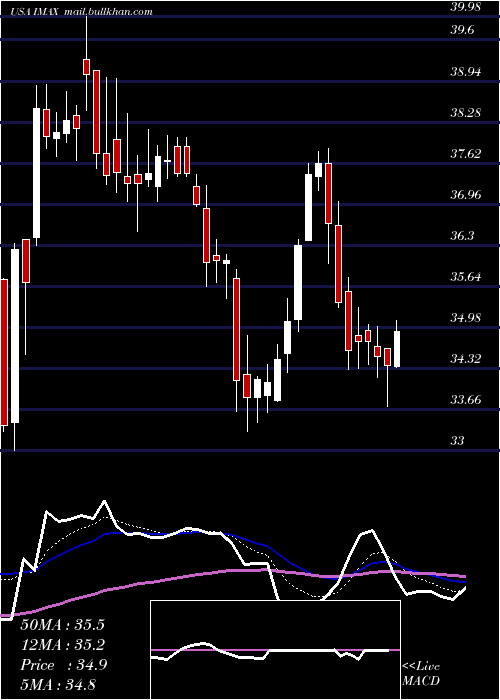
Task: Click the '5MA : 34.8' readout
Action: 58,684
